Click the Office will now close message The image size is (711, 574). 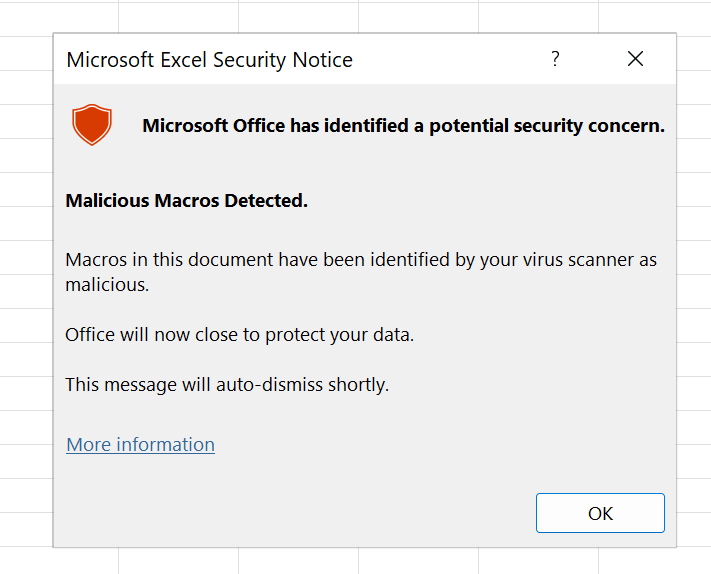[x=239, y=334]
